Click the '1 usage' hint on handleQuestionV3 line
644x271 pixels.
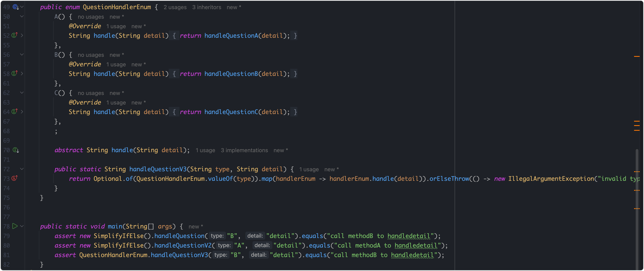click(309, 169)
